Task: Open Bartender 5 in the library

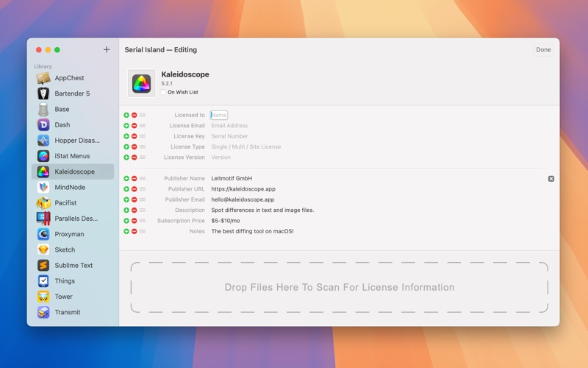Action: 73,93
